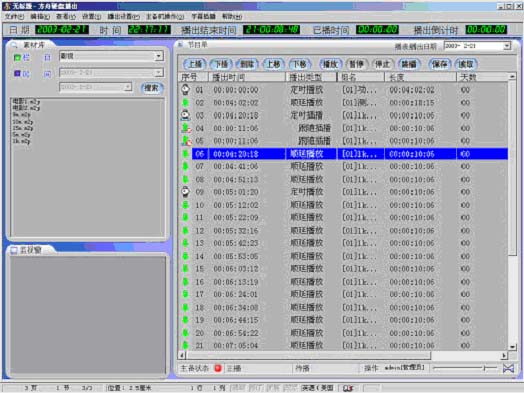Click the playlist vertical scrollbar down arrow
Viewport: 524px width, 393px height.
512,347
